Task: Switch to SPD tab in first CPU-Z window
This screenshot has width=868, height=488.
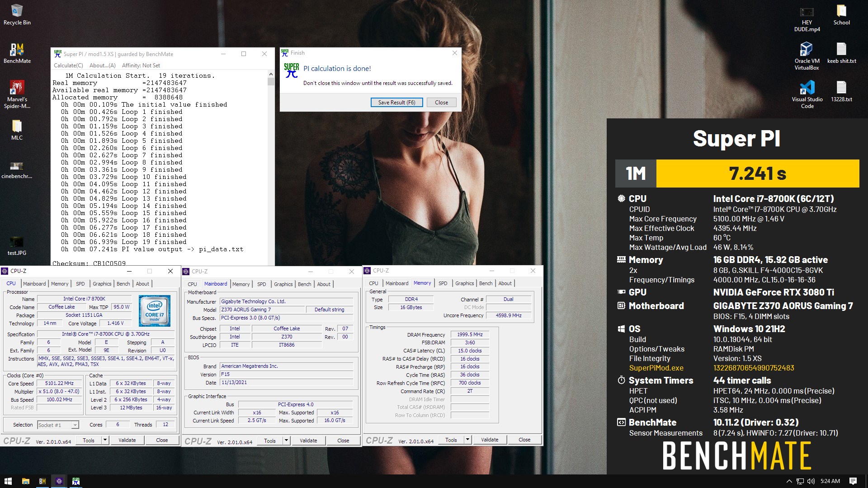Action: [x=80, y=284]
